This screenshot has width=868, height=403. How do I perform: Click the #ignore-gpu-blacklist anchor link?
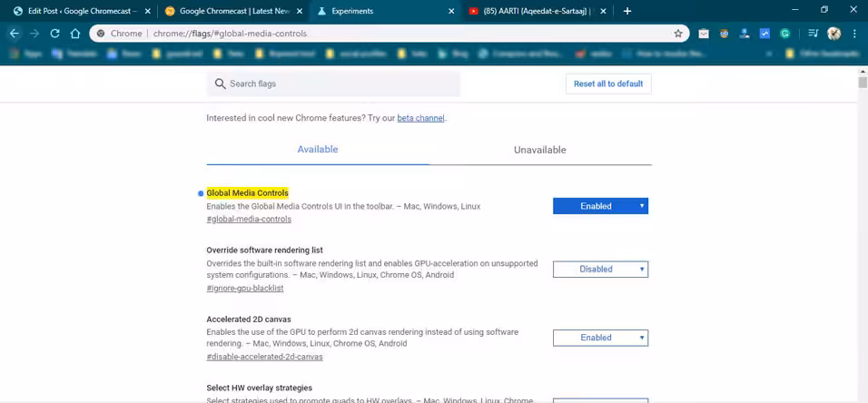point(244,289)
